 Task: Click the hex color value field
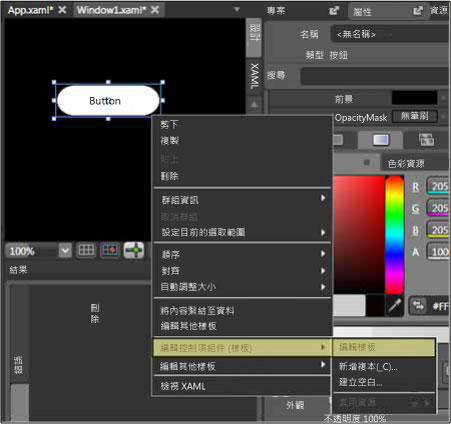tap(440, 306)
